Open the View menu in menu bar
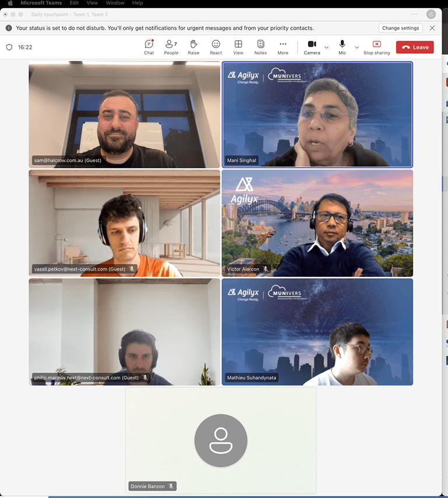This screenshot has height=498, width=448. 92,3
